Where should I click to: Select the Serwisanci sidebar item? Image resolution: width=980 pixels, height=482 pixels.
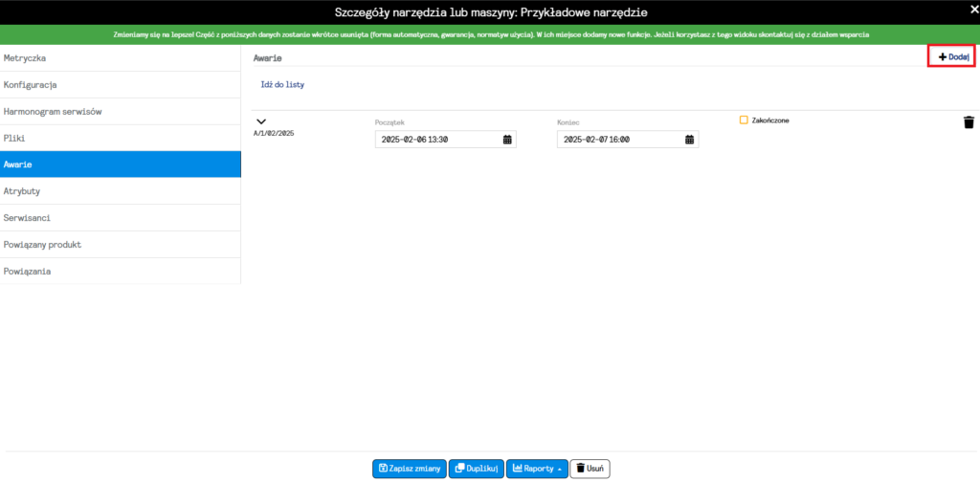click(120, 218)
